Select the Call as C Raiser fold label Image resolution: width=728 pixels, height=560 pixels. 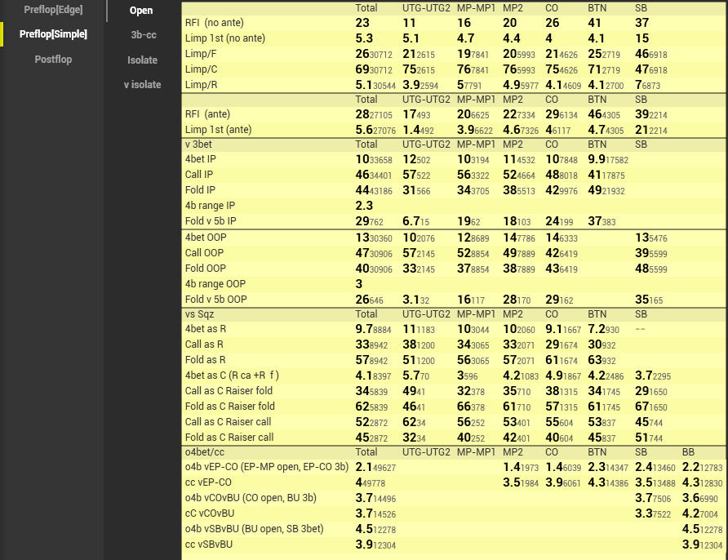[x=229, y=391]
